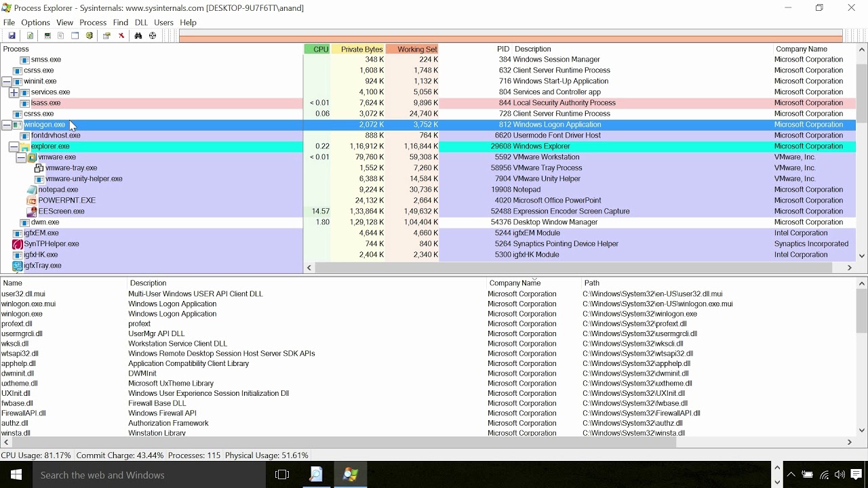Click the notepad.exe process icon
Screen dimensions: 868x488
[x=32, y=190]
